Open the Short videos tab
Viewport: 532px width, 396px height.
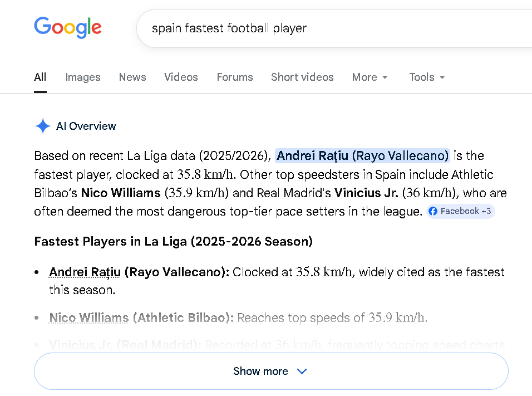tap(302, 77)
